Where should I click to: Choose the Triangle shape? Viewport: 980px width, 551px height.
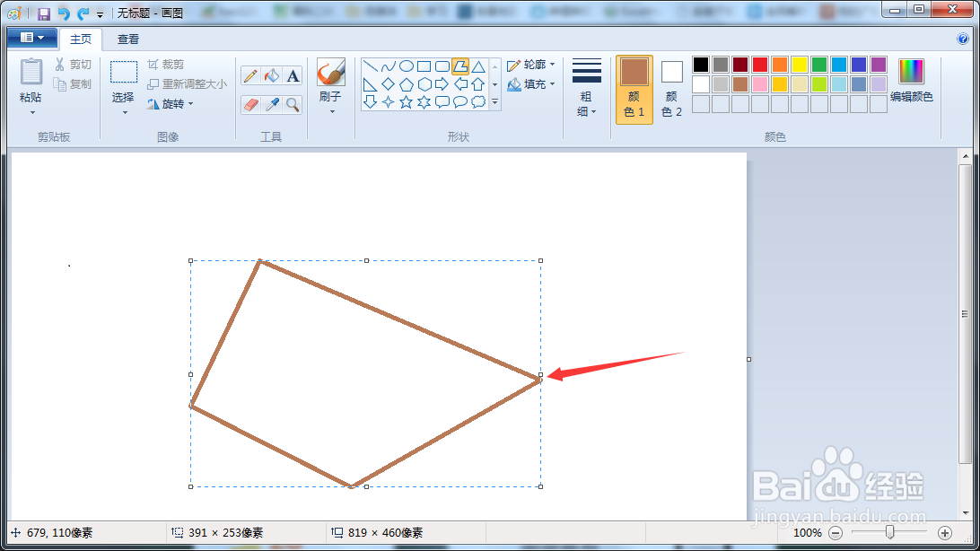click(478, 66)
